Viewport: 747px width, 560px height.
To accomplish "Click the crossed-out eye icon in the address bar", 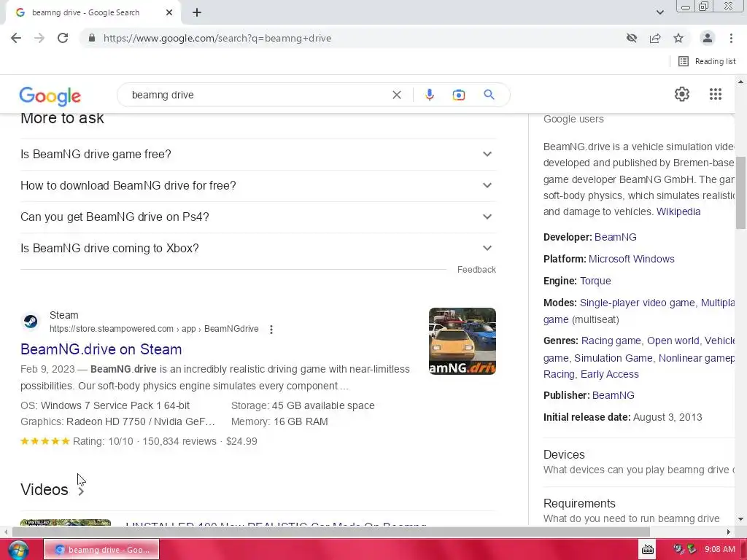I will pyautogui.click(x=632, y=38).
